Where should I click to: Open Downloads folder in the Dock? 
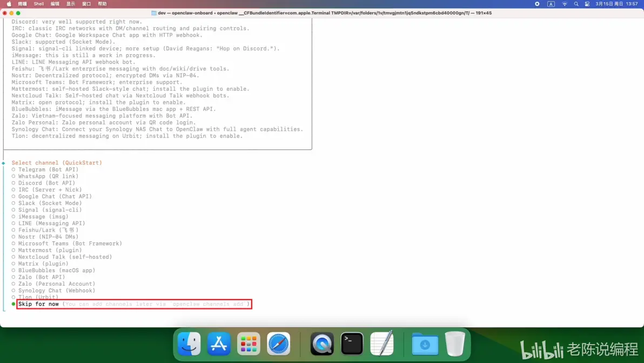(x=425, y=344)
